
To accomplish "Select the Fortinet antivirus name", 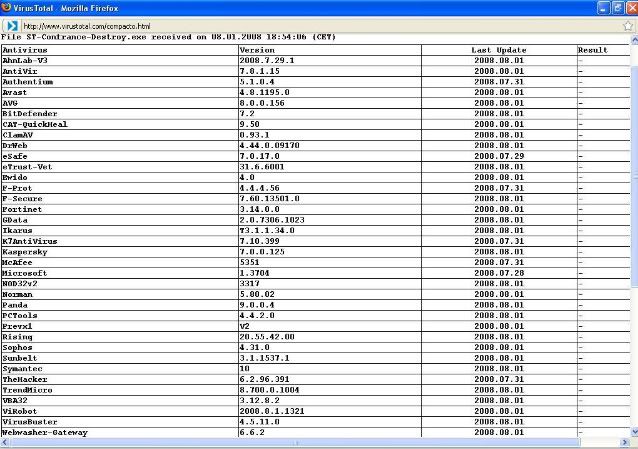I will tap(22, 209).
